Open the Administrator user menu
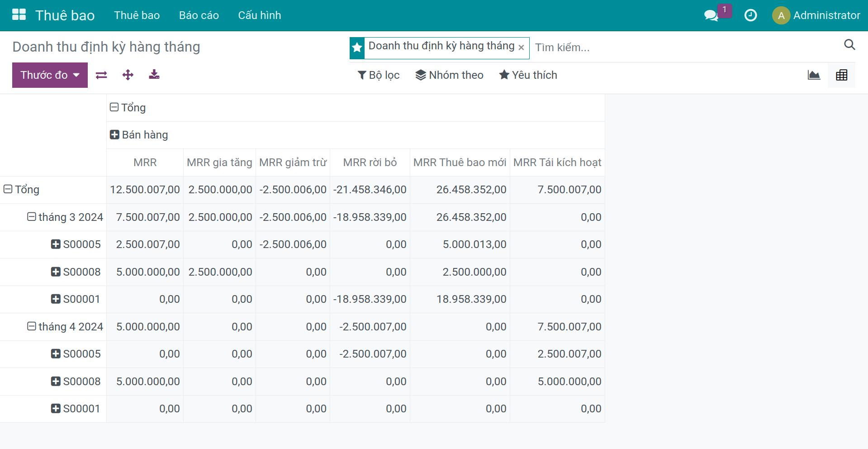This screenshot has width=868, height=449. 816,15
